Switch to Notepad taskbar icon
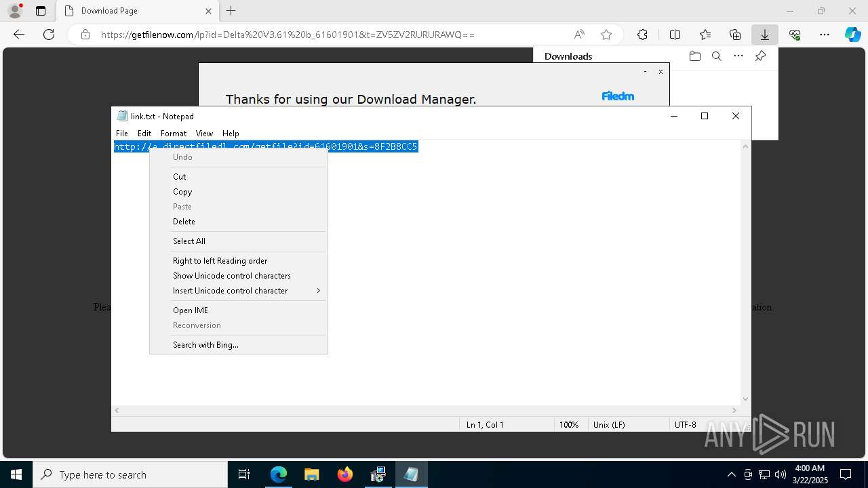Image resolution: width=868 pixels, height=488 pixels. click(x=411, y=474)
